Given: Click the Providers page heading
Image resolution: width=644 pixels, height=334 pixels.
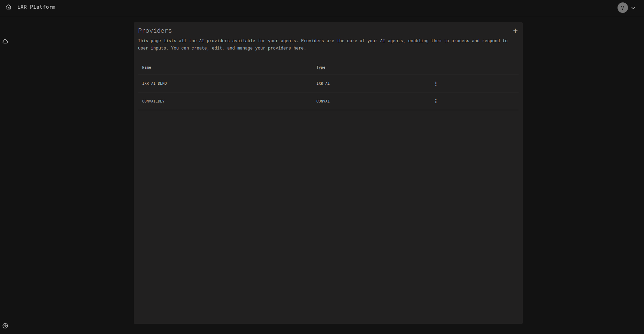Looking at the screenshot, I should (x=155, y=31).
